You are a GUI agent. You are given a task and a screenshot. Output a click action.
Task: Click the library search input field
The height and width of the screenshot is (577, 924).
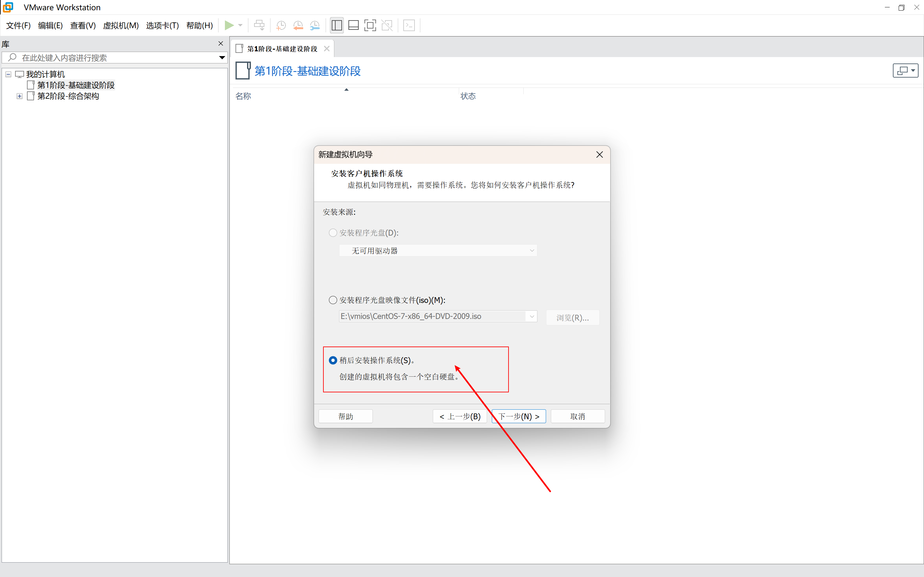(115, 58)
